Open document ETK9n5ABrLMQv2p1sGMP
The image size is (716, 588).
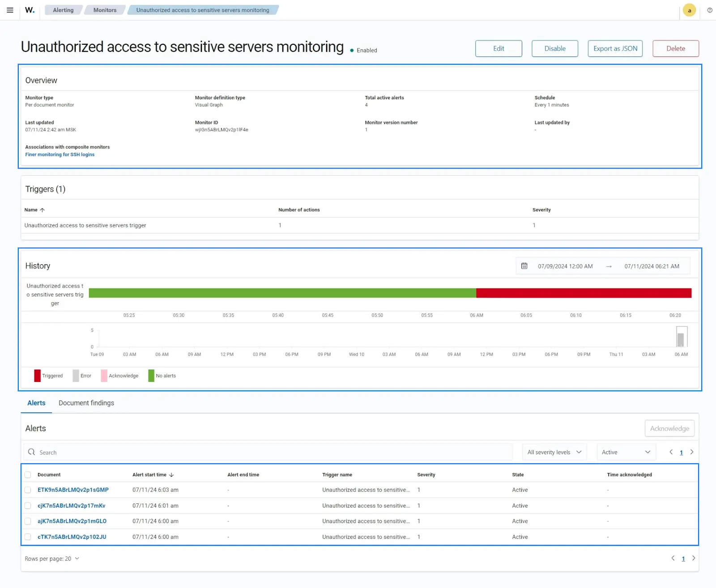tap(73, 490)
